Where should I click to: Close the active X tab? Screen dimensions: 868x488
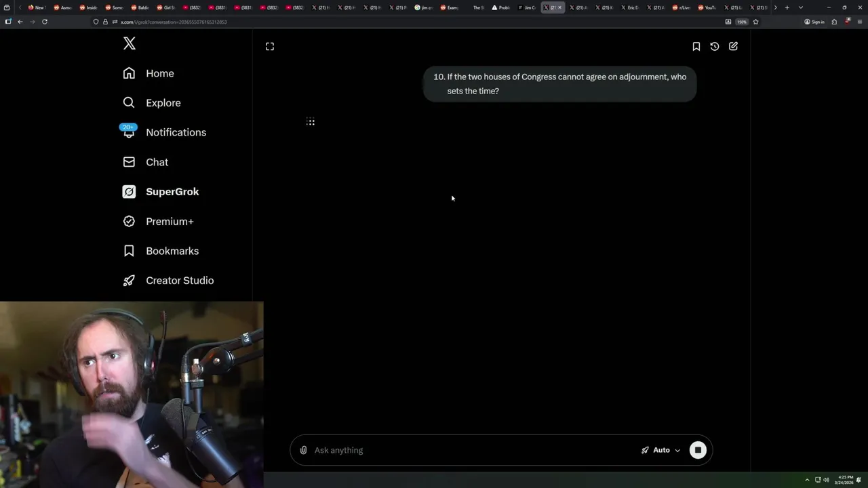[559, 7]
